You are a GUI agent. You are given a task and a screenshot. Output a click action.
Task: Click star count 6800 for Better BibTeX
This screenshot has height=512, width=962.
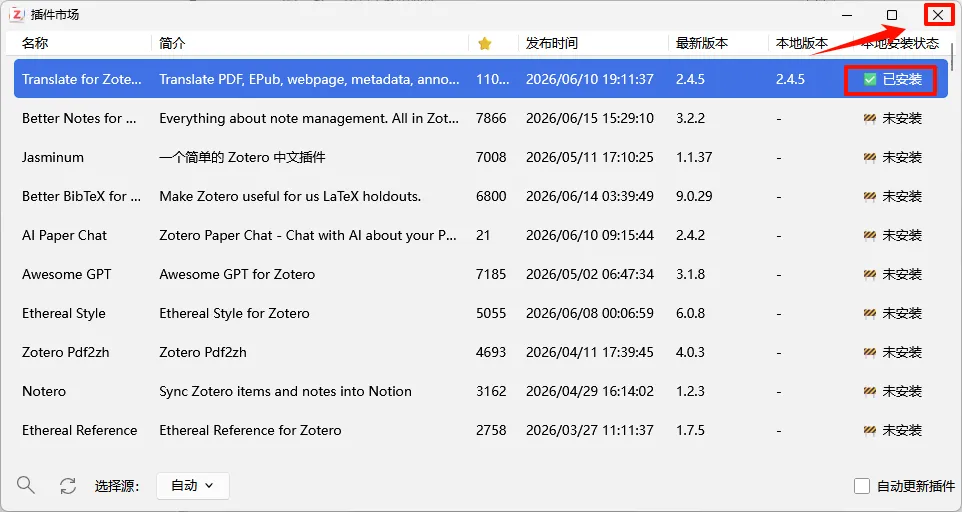(x=491, y=196)
